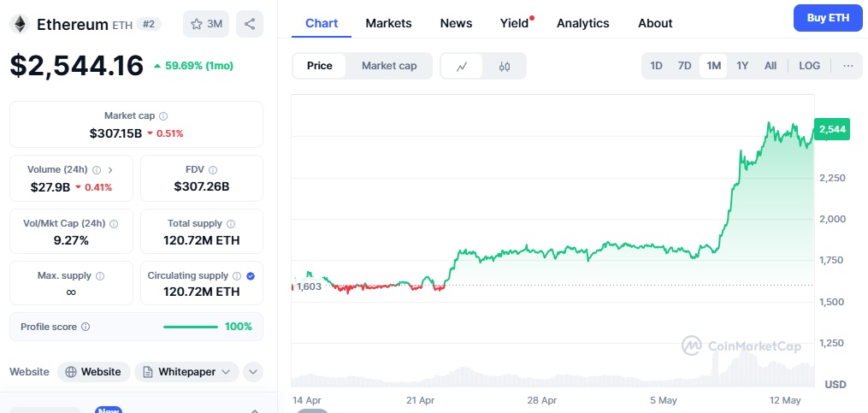
Task: Click info icon beside Profile score
Action: [86, 327]
